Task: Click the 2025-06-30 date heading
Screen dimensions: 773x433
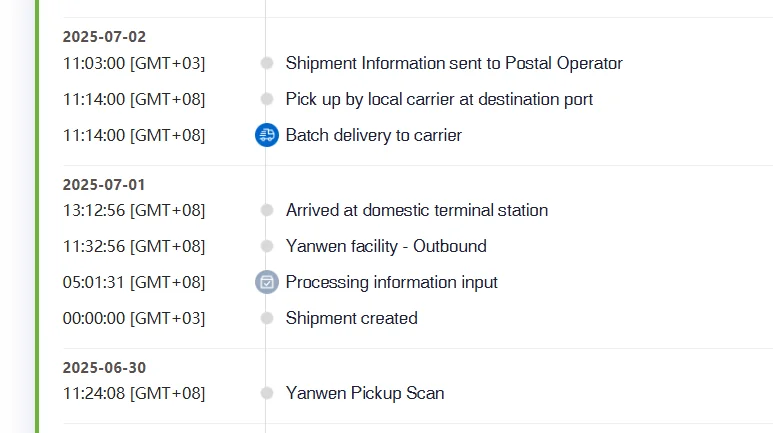Action: coord(104,368)
